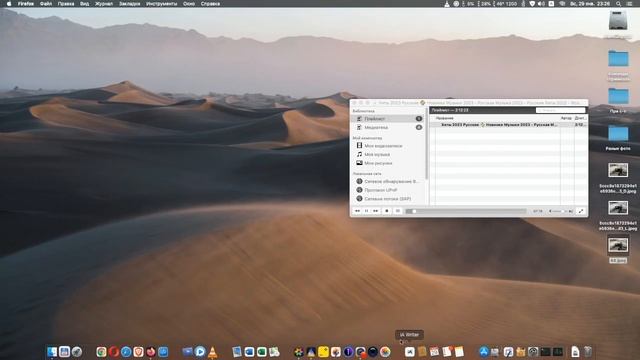Open the hard drive icon on desktop
The image size is (640, 360).
(618, 20)
